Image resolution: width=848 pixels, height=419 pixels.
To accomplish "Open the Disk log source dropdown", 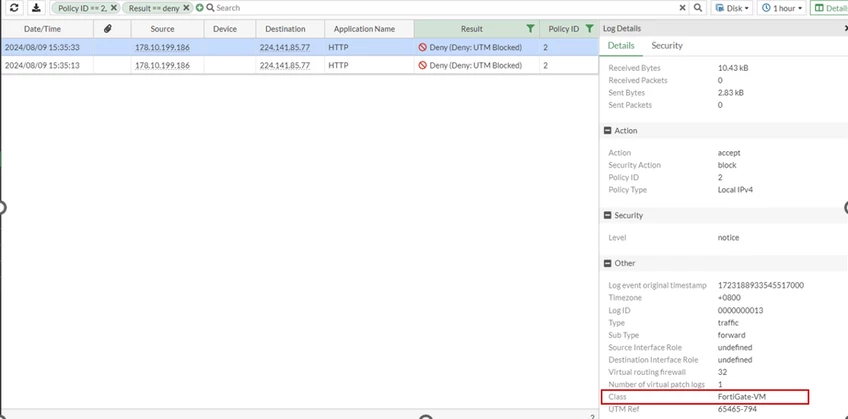I will pyautogui.click(x=732, y=8).
